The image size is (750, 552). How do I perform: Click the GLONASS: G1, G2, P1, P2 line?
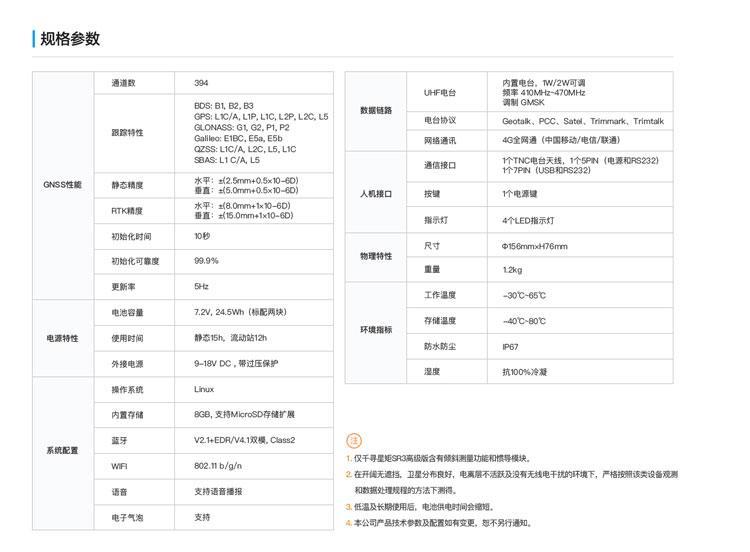(242, 127)
